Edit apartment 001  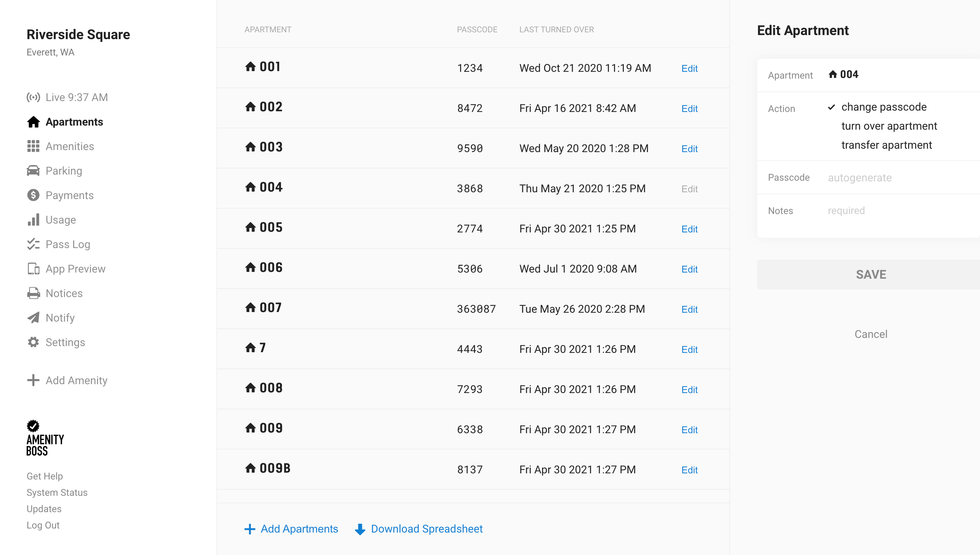pos(689,68)
